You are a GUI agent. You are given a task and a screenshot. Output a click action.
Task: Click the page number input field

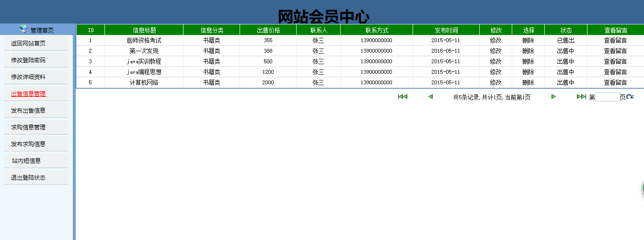click(607, 97)
